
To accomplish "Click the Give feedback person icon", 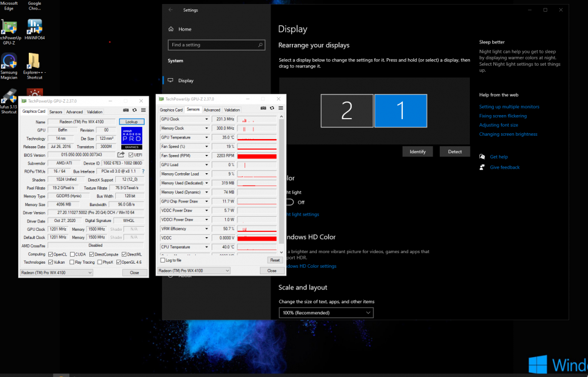I will coord(482,167).
